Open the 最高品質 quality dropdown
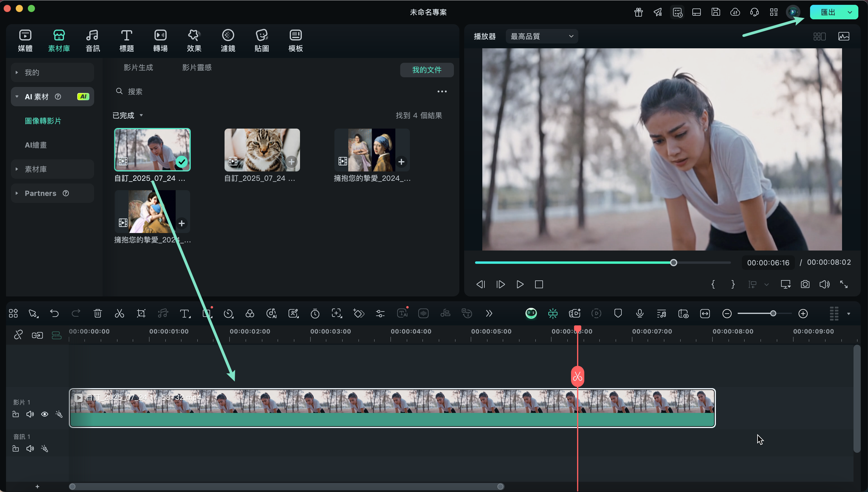Viewport: 868px width, 492px height. (x=542, y=36)
